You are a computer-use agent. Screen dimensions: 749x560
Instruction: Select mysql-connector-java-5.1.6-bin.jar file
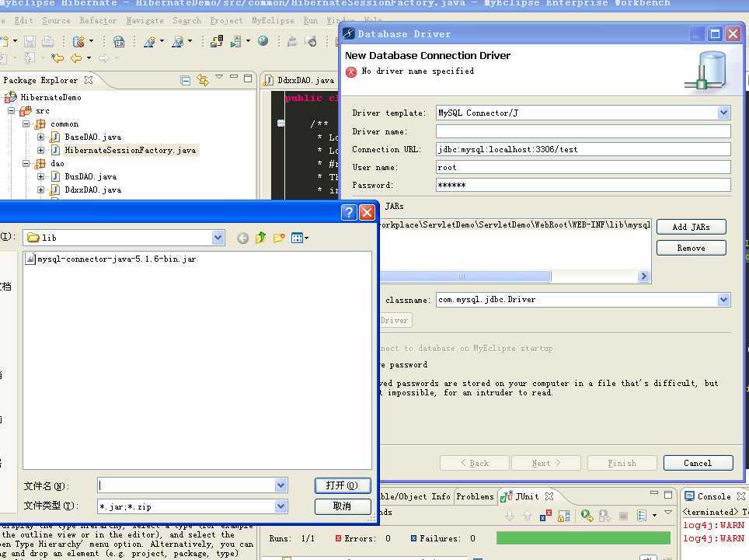pyautogui.click(x=111, y=259)
